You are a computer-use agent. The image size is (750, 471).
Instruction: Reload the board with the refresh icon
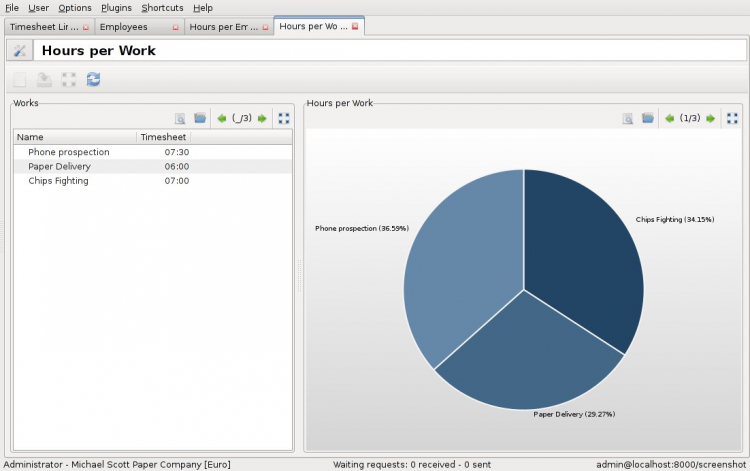point(93,79)
